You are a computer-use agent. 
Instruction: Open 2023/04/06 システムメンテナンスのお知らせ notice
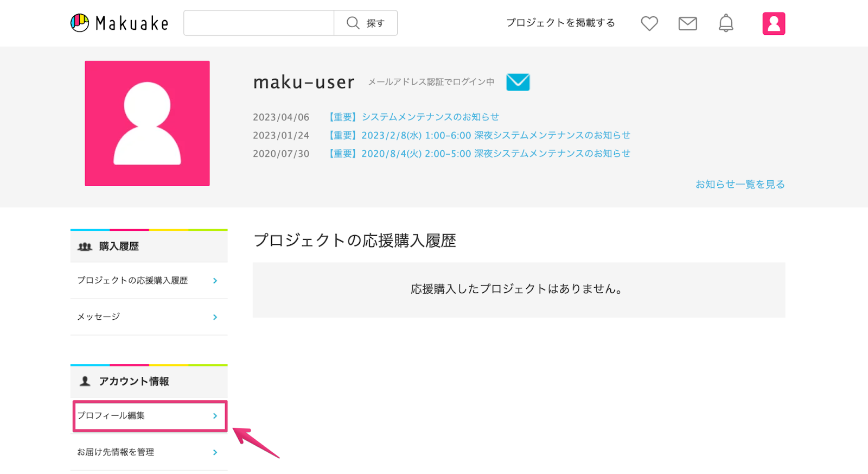coord(413,117)
